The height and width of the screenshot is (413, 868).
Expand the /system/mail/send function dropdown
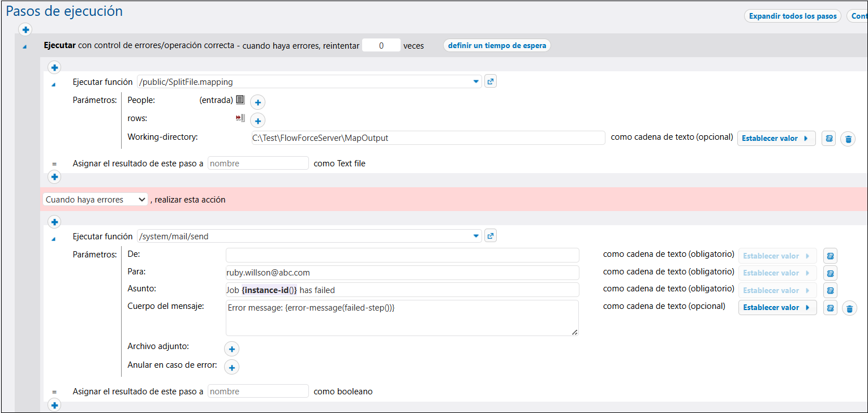[476, 236]
